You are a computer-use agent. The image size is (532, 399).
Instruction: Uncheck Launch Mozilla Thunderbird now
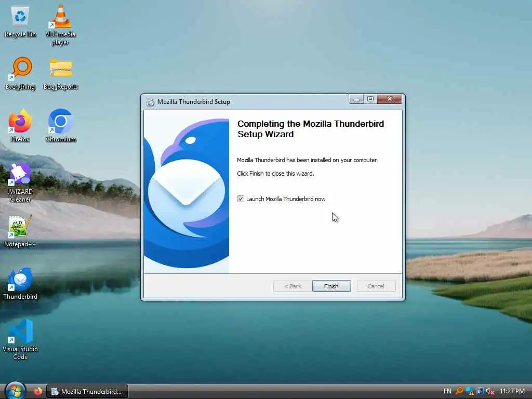pyautogui.click(x=241, y=199)
